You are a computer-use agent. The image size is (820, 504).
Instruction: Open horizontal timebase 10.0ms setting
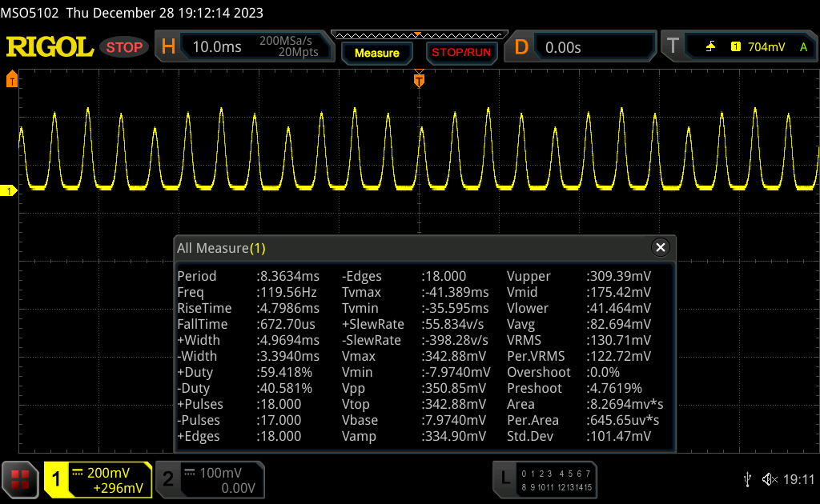coord(217,47)
